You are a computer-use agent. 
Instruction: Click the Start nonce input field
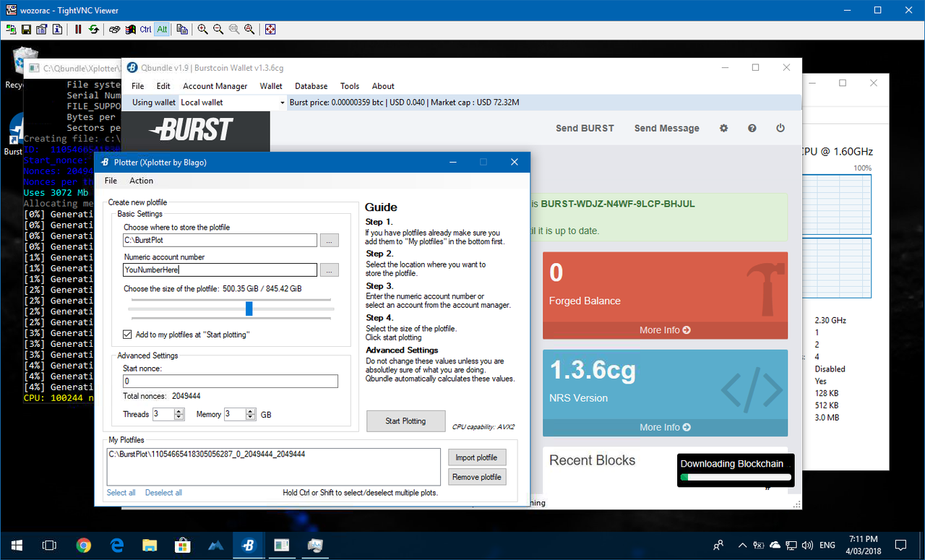point(230,381)
